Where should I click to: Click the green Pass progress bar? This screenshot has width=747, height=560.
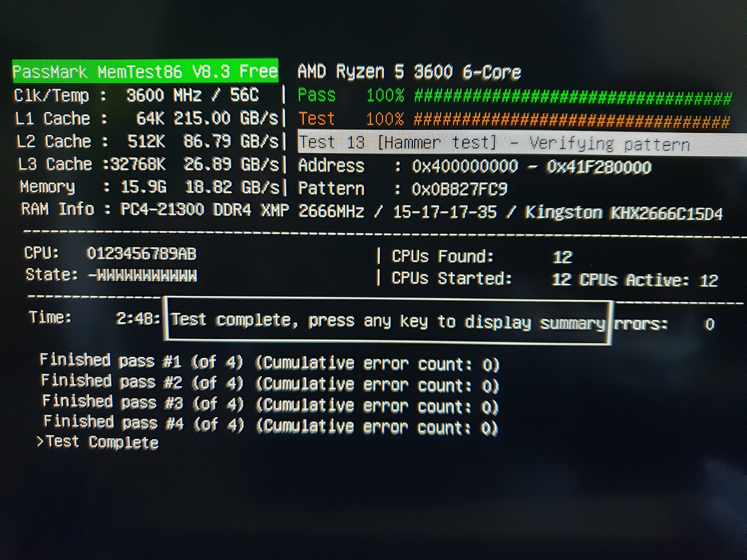(572, 97)
